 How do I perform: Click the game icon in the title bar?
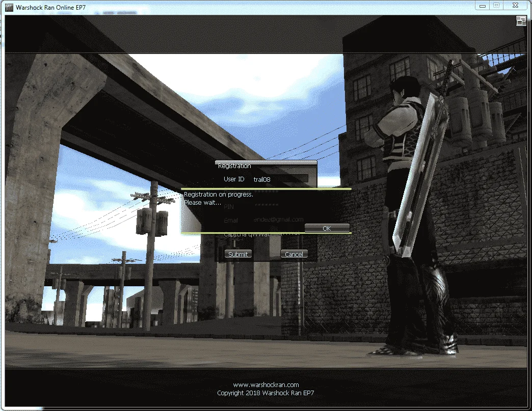tap(9, 8)
